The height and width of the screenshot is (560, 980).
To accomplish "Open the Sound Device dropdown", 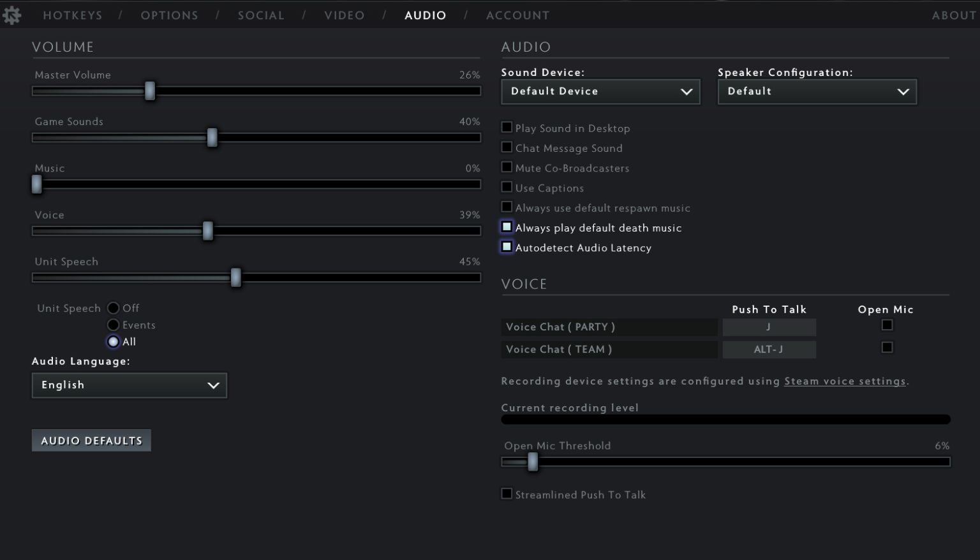I will coord(600,91).
